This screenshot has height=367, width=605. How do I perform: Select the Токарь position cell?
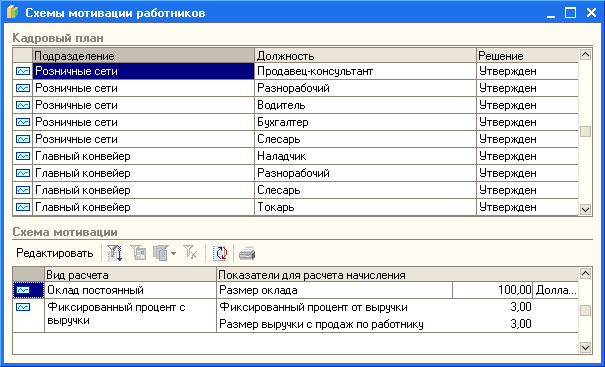point(365,207)
